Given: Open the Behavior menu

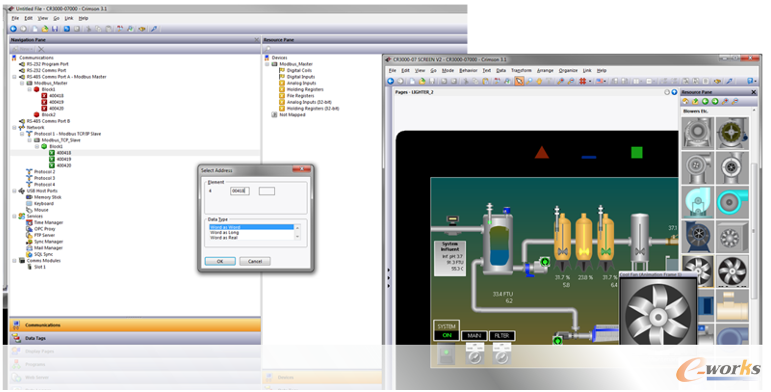Looking at the screenshot, I should [468, 70].
